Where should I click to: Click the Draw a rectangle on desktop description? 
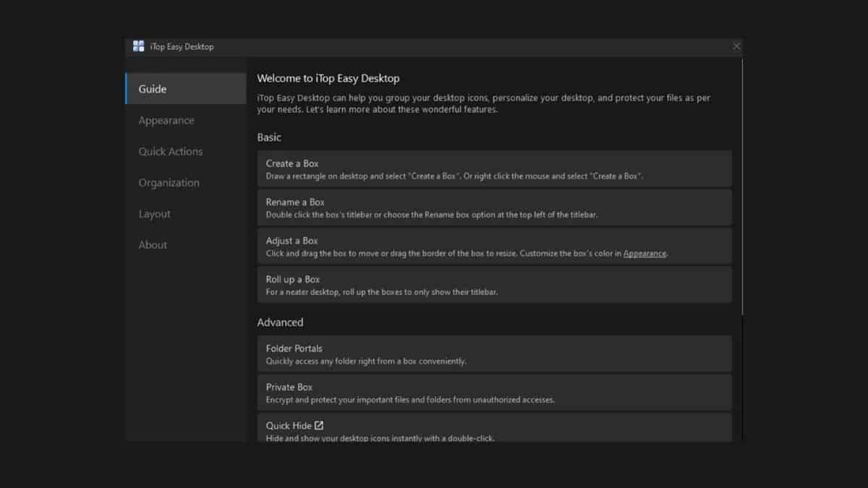454,176
